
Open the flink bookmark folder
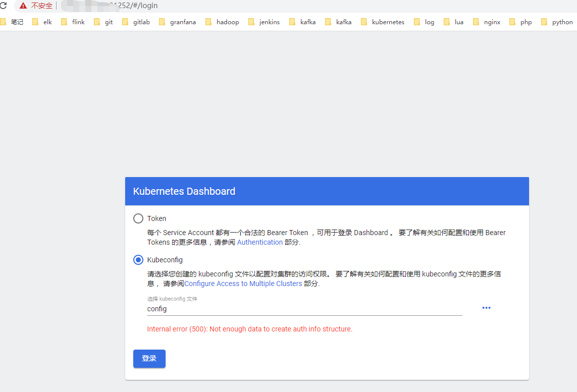coord(73,22)
